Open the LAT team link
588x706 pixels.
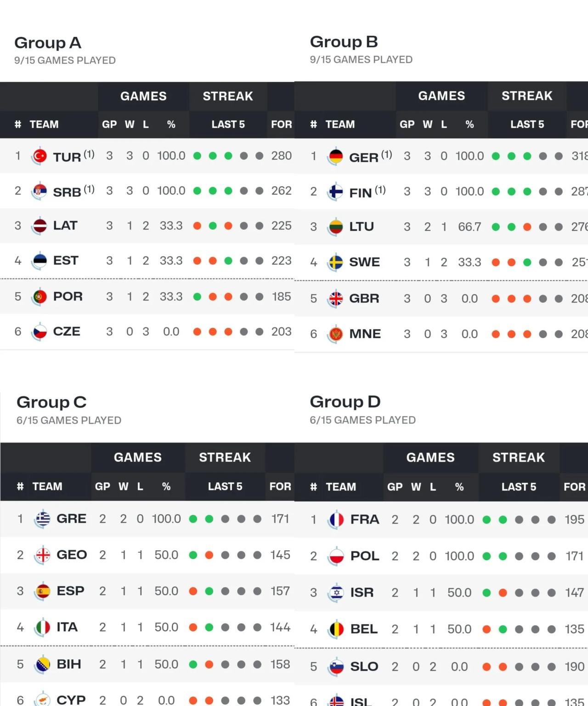coord(65,226)
